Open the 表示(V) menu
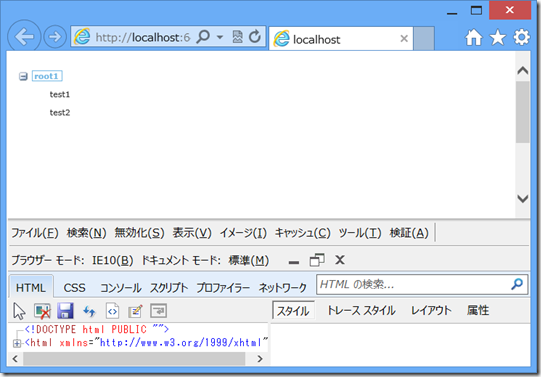Image resolution: width=541 pixels, height=377 pixels. point(192,233)
